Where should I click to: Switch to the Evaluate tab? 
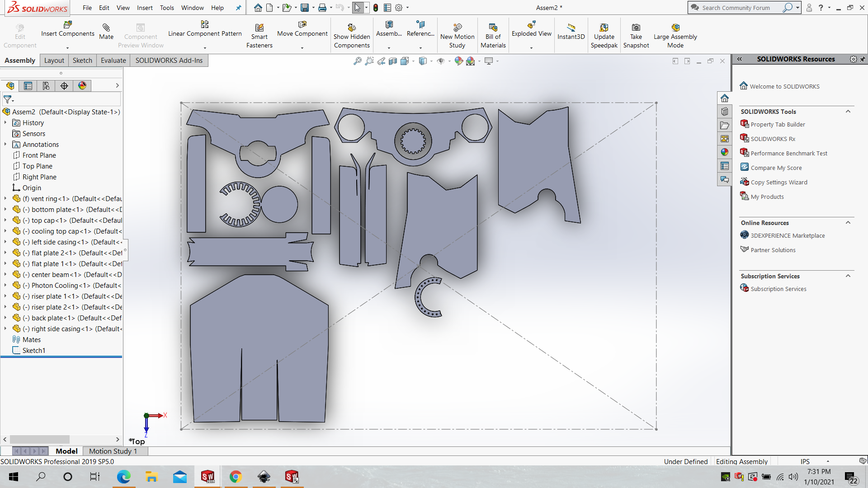click(x=113, y=61)
